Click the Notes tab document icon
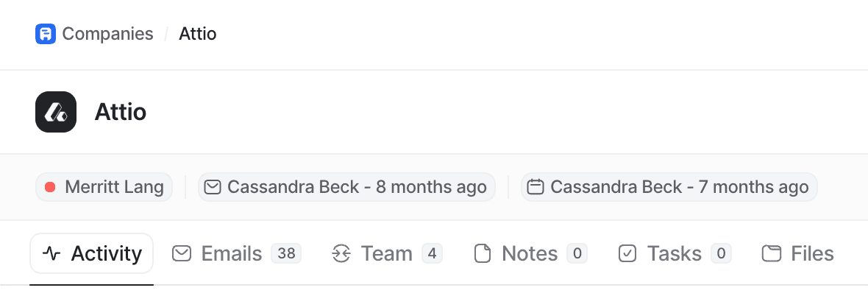The height and width of the screenshot is (296, 868). click(483, 254)
